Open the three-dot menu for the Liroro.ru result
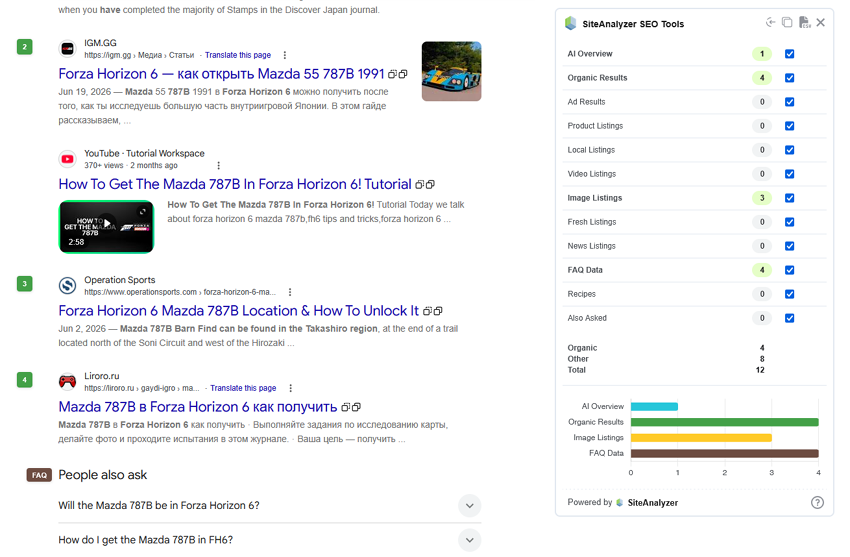This screenshot has width=850, height=557. tap(291, 388)
